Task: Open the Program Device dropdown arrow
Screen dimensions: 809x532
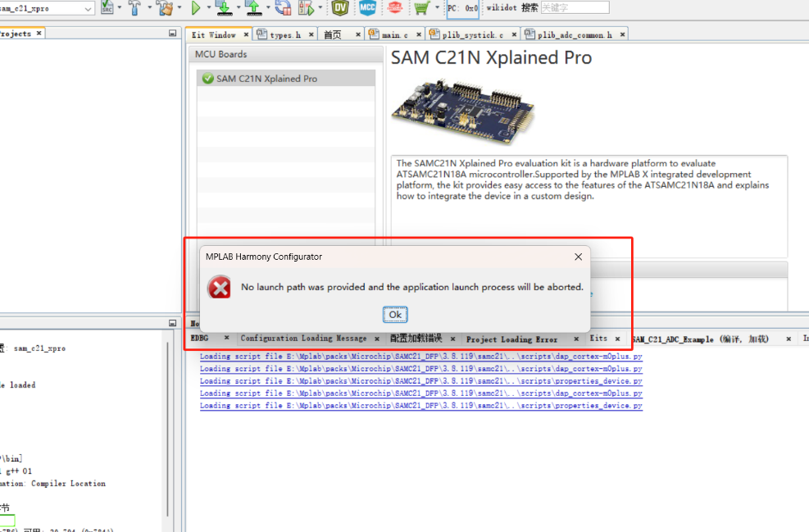Action: point(239,7)
